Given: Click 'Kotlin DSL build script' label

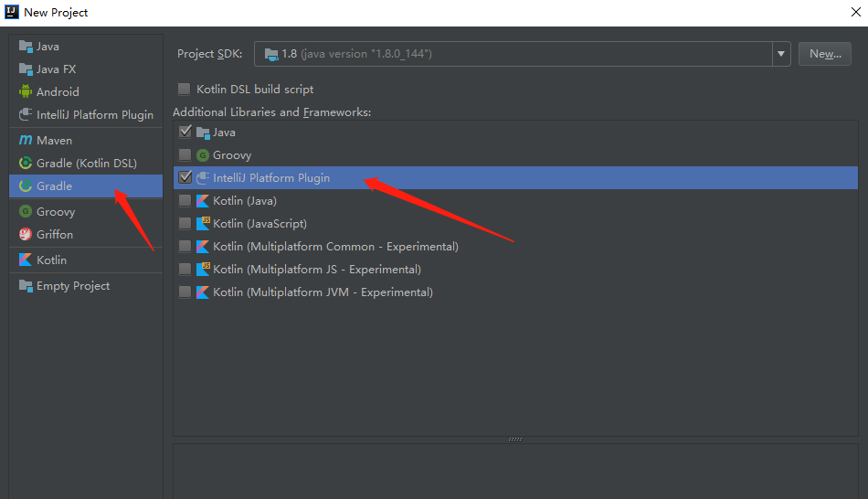Looking at the screenshot, I should (x=255, y=90).
